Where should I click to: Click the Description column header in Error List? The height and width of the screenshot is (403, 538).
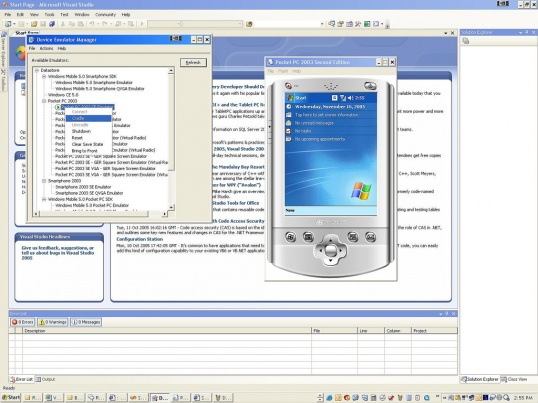click(x=167, y=331)
